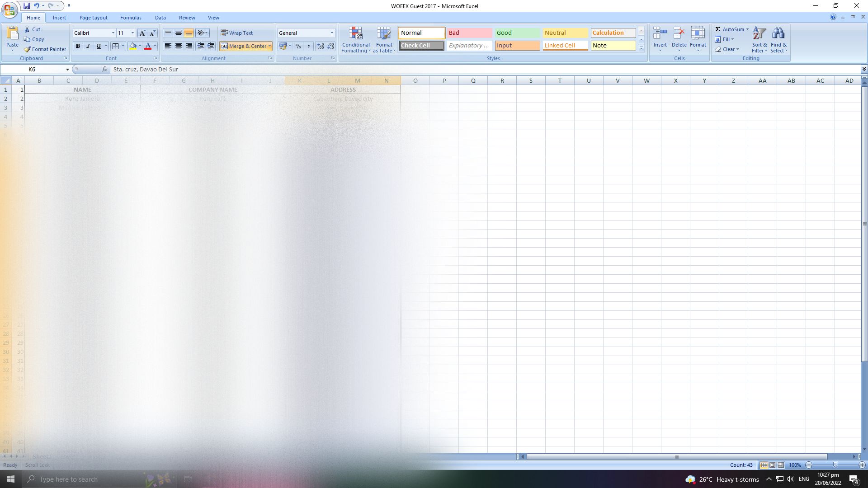Open the General number format dropdown
The height and width of the screenshot is (488, 868).
pos(331,33)
